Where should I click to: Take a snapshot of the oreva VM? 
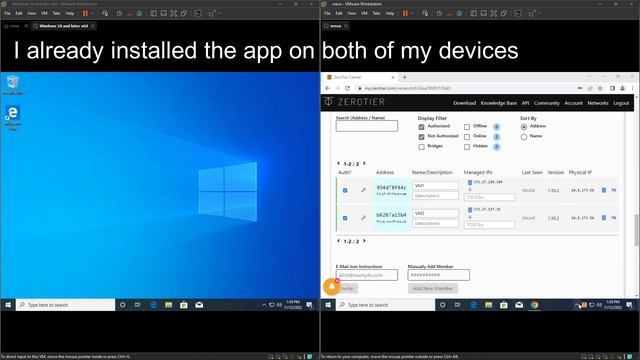click(x=439, y=13)
